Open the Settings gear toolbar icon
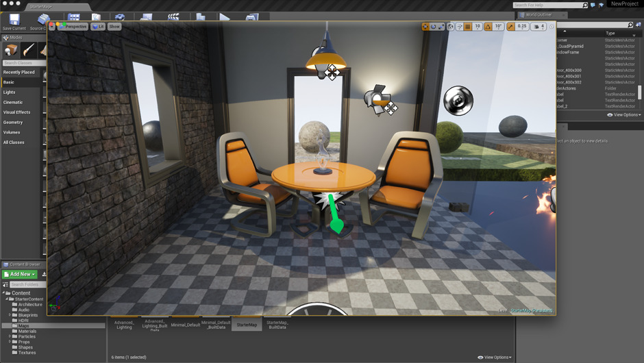This screenshot has height=363, width=644. (x=119, y=17)
